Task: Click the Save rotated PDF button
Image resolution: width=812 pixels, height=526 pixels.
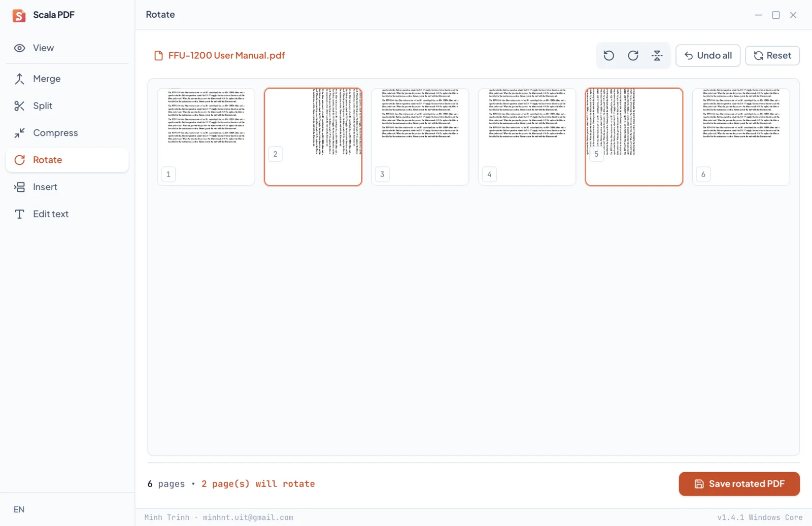Action: (x=739, y=484)
